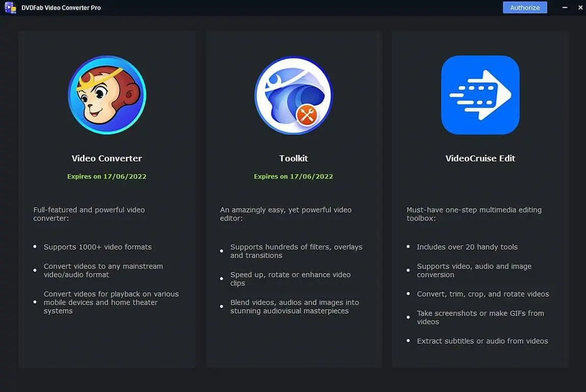Screen dimensions: 586x392
Task: Click the Authorize button
Action: 525,8
